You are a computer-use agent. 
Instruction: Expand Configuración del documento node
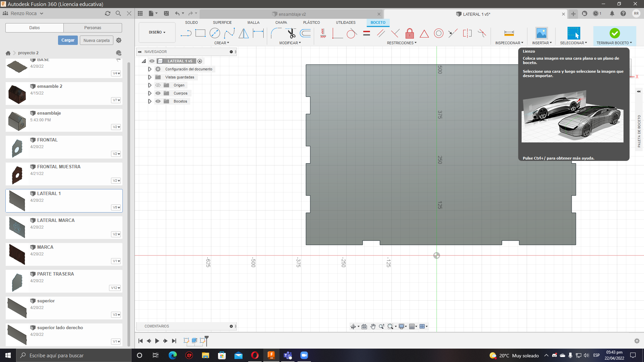(150, 69)
